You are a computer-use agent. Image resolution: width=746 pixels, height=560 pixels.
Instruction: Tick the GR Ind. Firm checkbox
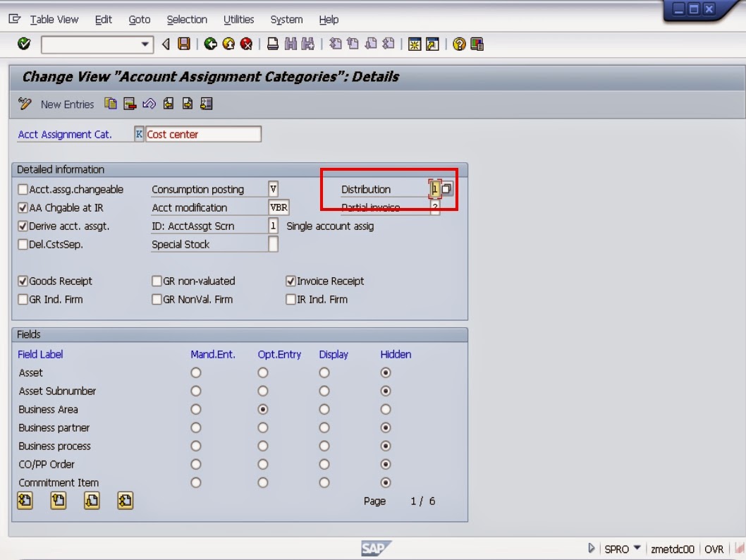point(23,299)
